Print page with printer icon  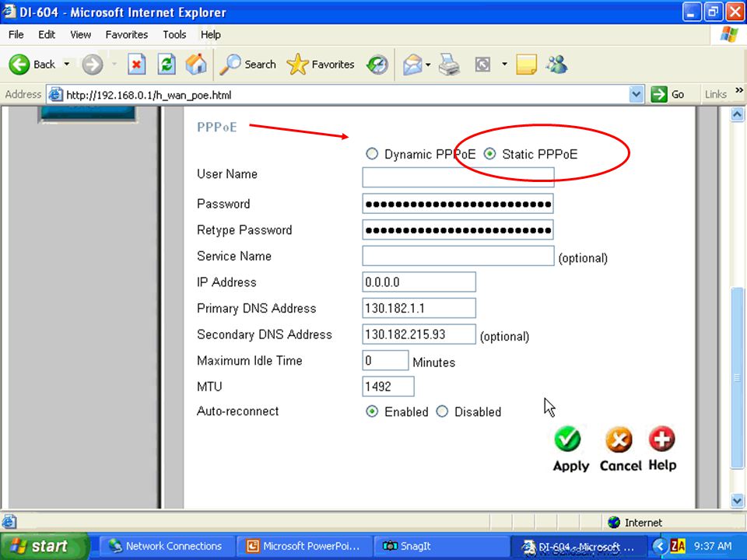pyautogui.click(x=449, y=65)
